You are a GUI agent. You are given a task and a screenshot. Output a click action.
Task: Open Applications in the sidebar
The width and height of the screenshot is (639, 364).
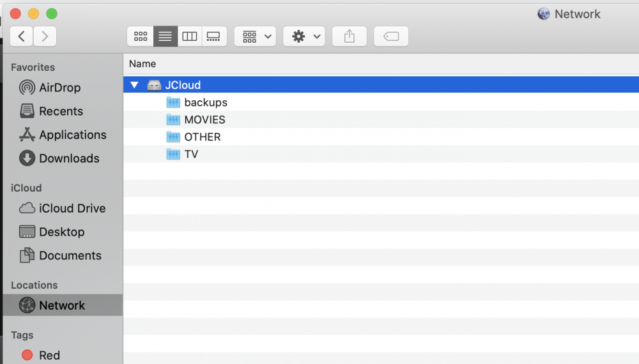coord(73,135)
